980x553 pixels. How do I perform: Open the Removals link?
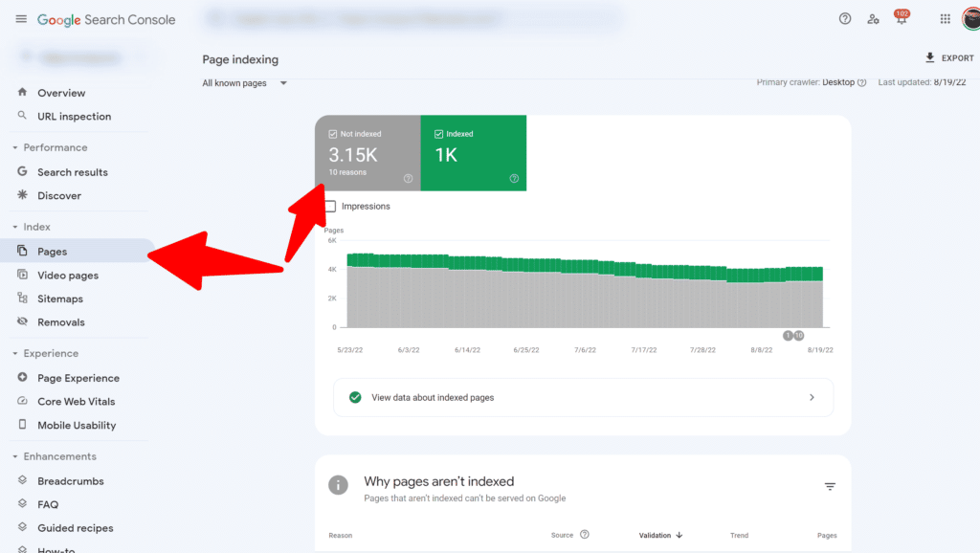coord(61,322)
